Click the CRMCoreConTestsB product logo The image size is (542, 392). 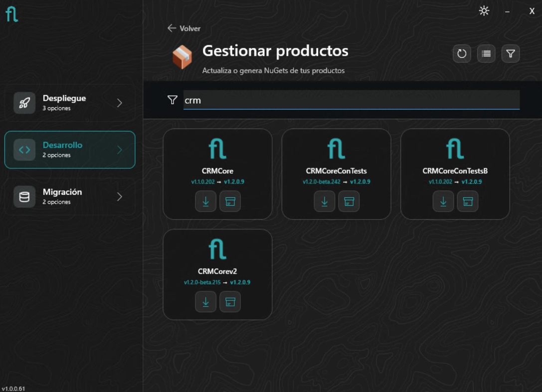(x=455, y=148)
